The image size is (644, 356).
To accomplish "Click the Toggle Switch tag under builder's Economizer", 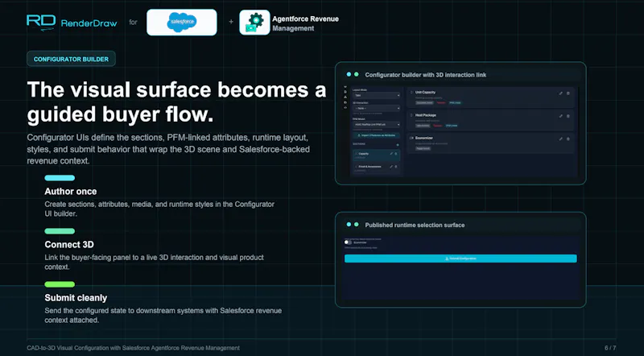I will [423, 148].
